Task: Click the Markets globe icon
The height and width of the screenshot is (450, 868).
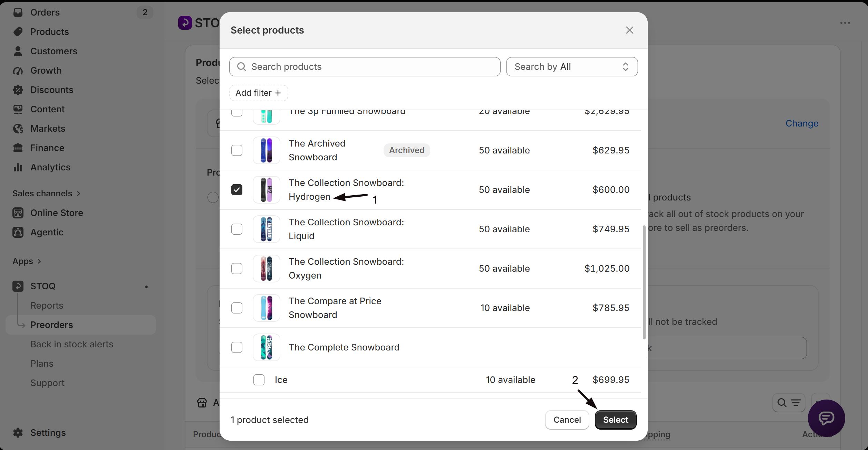Action: [18, 129]
